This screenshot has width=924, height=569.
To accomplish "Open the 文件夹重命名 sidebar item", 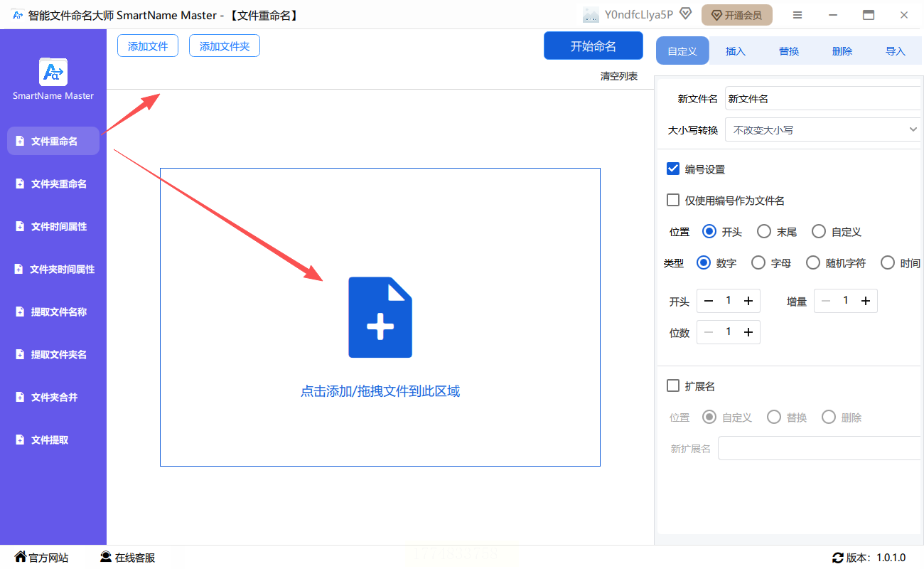I will pyautogui.click(x=53, y=184).
